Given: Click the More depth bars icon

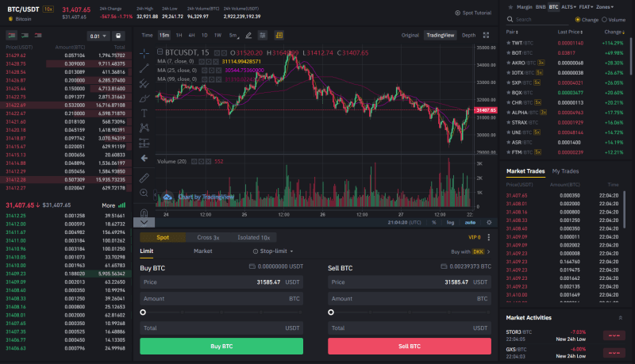Looking at the screenshot, I should pyautogui.click(x=122, y=205).
